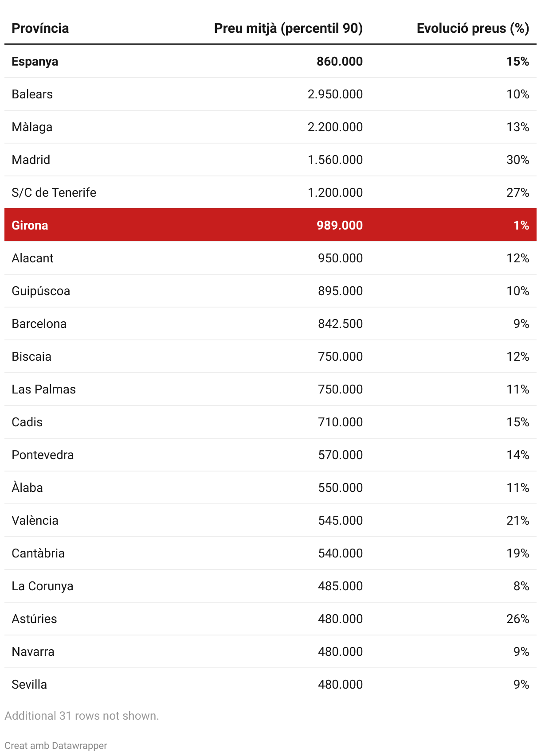Viewport: 541px width, 756px height.
Task: Select the Sevilla province row
Action: [270, 684]
